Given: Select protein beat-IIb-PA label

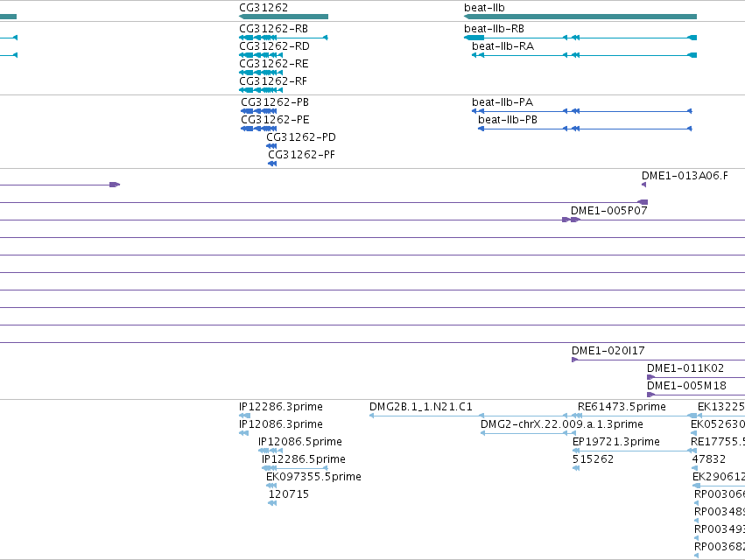Looking at the screenshot, I should point(503,102).
